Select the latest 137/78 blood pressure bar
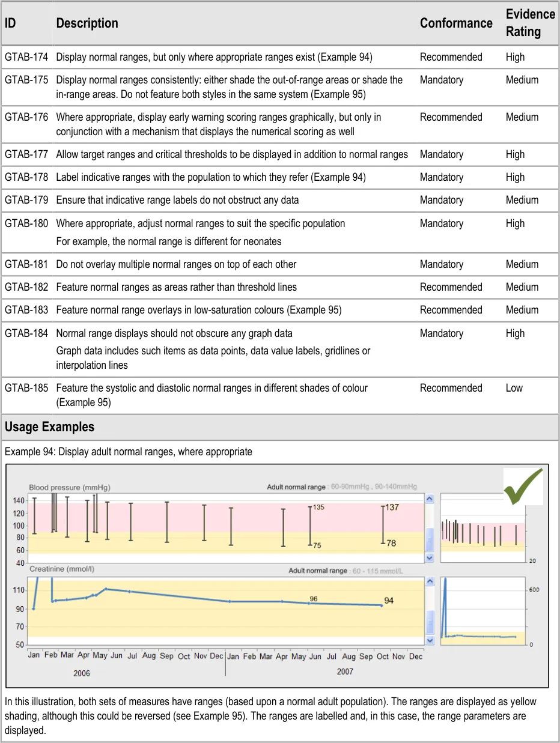The height and width of the screenshot is (743, 560). [x=383, y=524]
